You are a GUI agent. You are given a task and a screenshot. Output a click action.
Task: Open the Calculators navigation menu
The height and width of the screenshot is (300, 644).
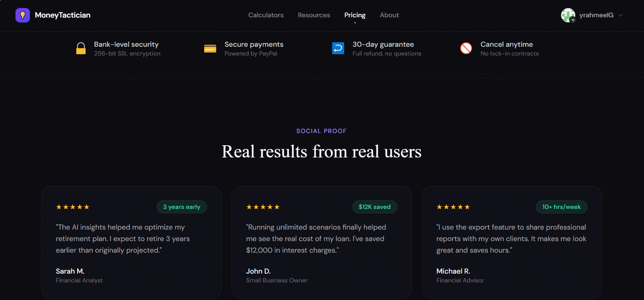[266, 15]
